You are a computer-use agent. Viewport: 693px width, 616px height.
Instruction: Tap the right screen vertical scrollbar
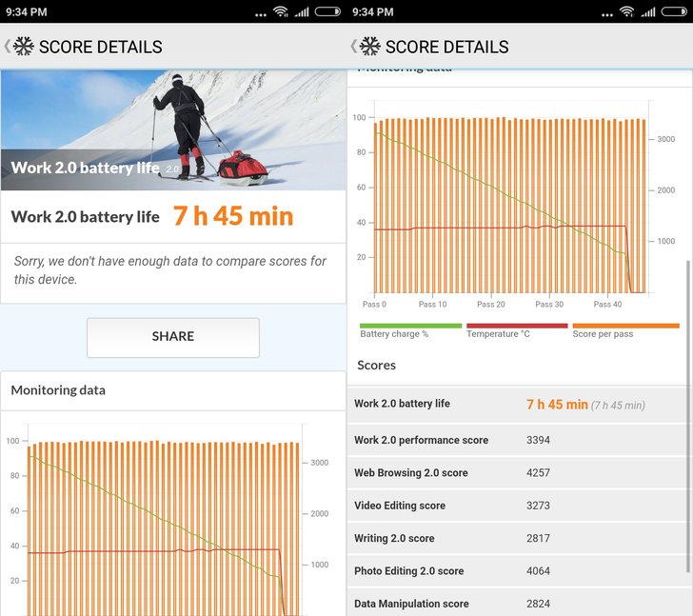tap(687, 416)
